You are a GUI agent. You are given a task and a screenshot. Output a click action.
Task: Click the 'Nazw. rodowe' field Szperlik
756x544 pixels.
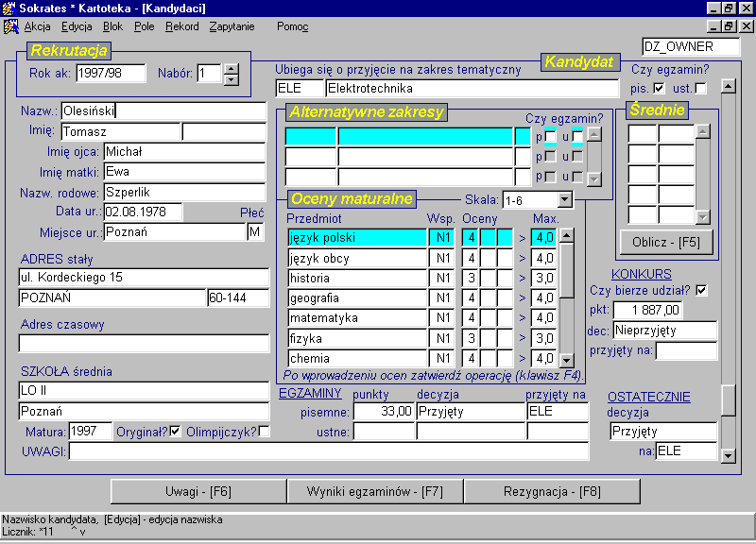coord(184,193)
